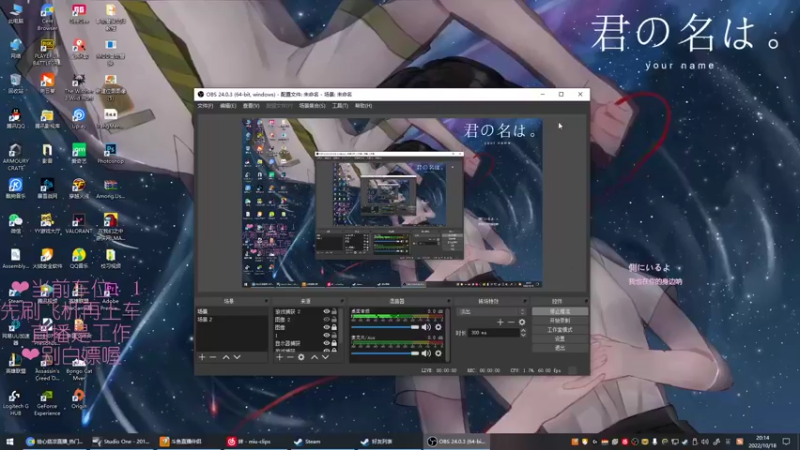Open the 帮助(H) menu

pyautogui.click(x=363, y=106)
